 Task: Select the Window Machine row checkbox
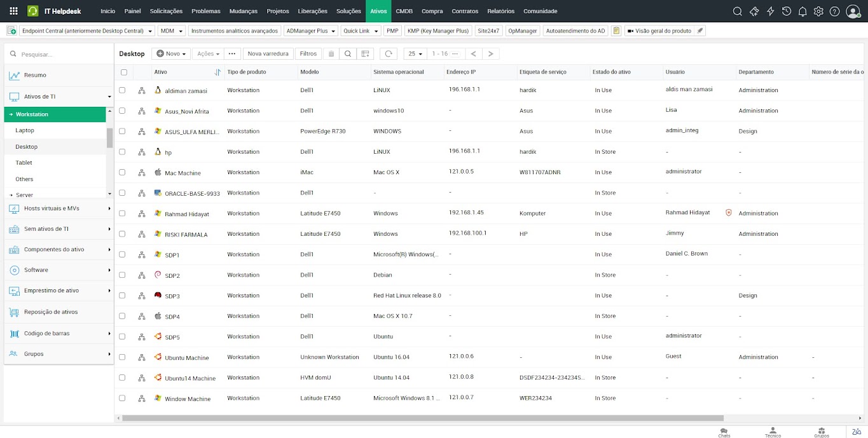[122, 398]
